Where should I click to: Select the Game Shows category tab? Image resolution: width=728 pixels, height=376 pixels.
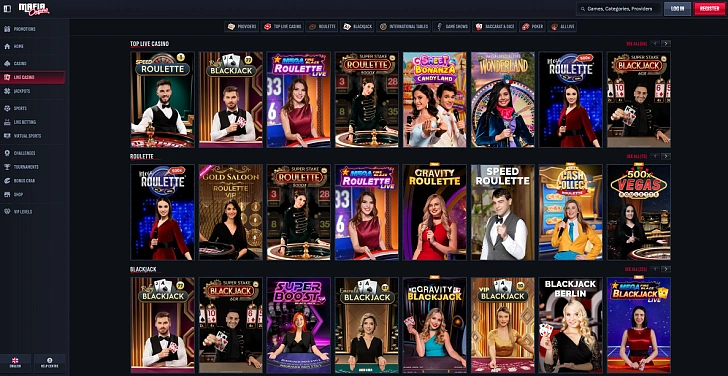click(451, 26)
